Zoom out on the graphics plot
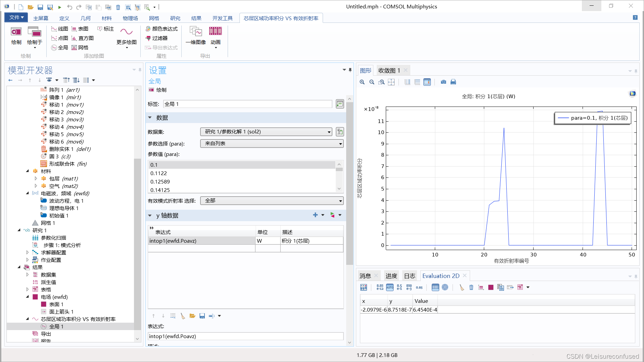This screenshot has width=644, height=362. 372,82
